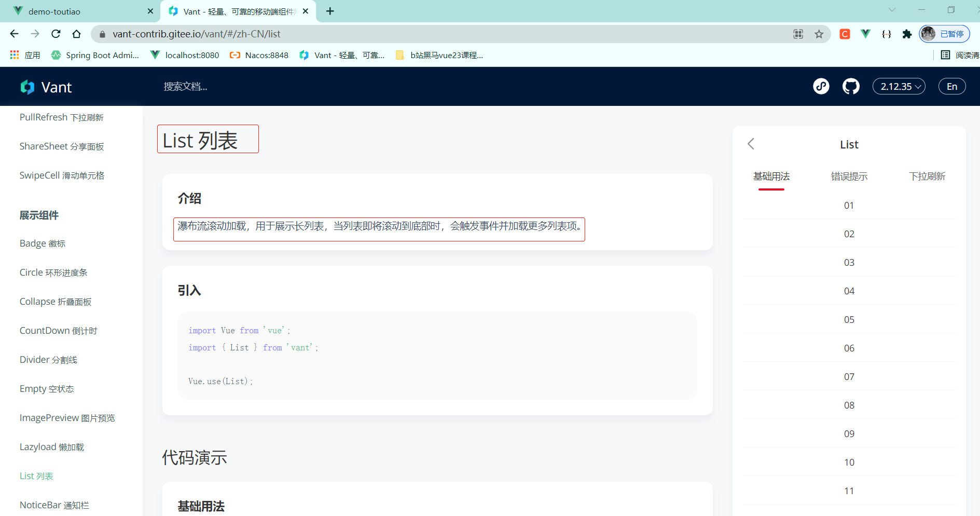The height and width of the screenshot is (516, 980).
Task: Click the 代码演示 heading
Action: 195,457
